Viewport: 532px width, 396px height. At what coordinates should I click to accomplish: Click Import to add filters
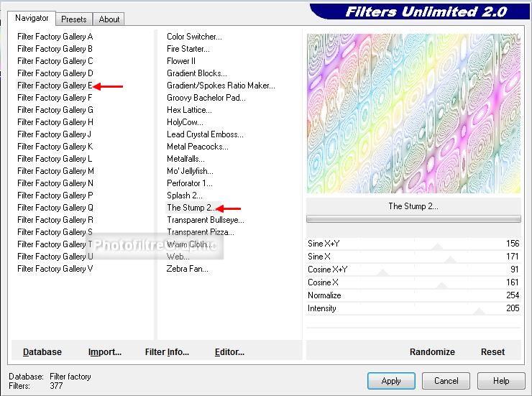click(x=105, y=352)
